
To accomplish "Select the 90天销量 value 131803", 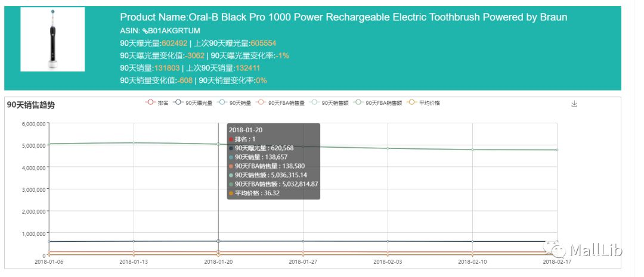I will click(x=167, y=68).
